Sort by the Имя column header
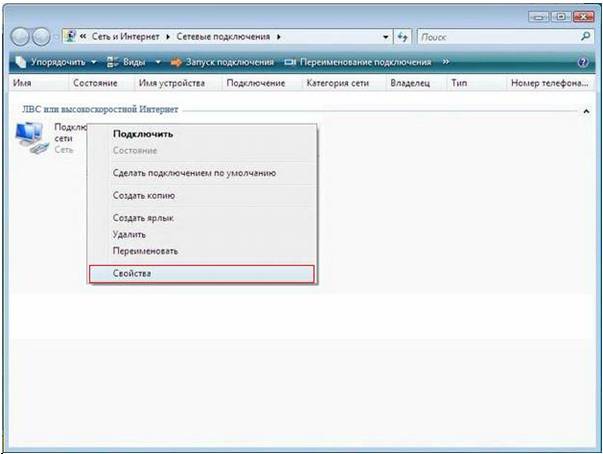603x454 pixels. 38,83
